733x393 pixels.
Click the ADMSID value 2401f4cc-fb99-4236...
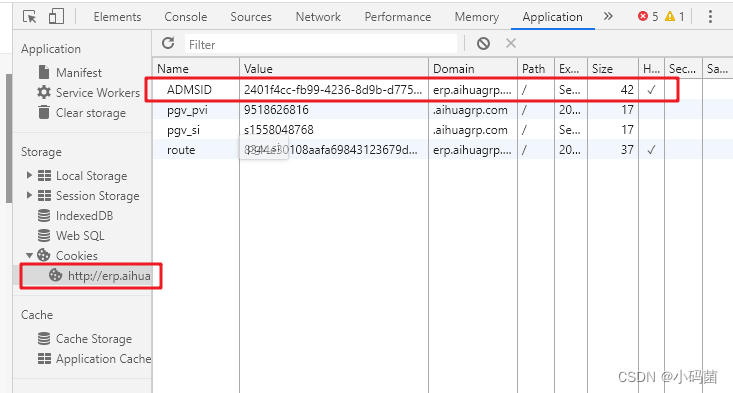point(332,90)
